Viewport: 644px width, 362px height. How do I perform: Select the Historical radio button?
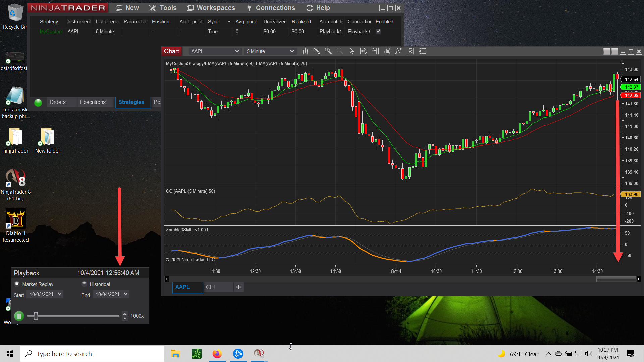point(84,284)
